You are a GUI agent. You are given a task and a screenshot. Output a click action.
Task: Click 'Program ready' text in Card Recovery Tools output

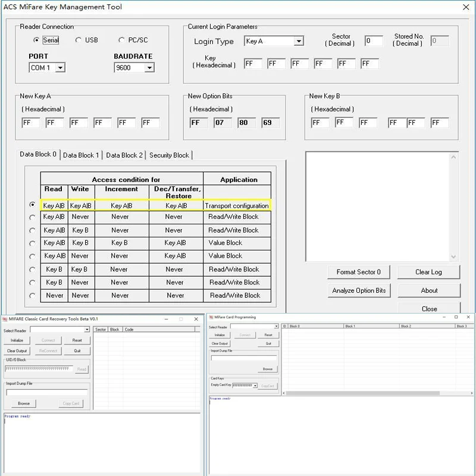[x=17, y=416]
